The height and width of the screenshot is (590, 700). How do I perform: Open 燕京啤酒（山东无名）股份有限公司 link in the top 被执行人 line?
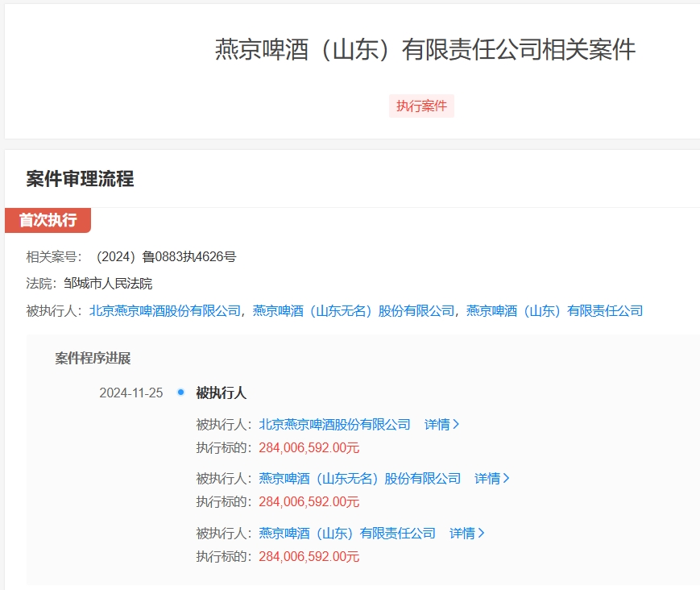(x=354, y=311)
